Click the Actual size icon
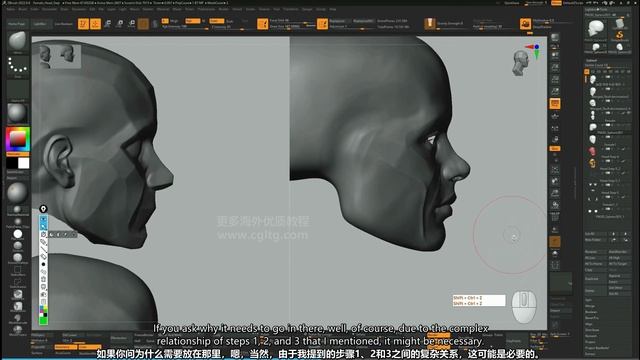 click(x=555, y=79)
